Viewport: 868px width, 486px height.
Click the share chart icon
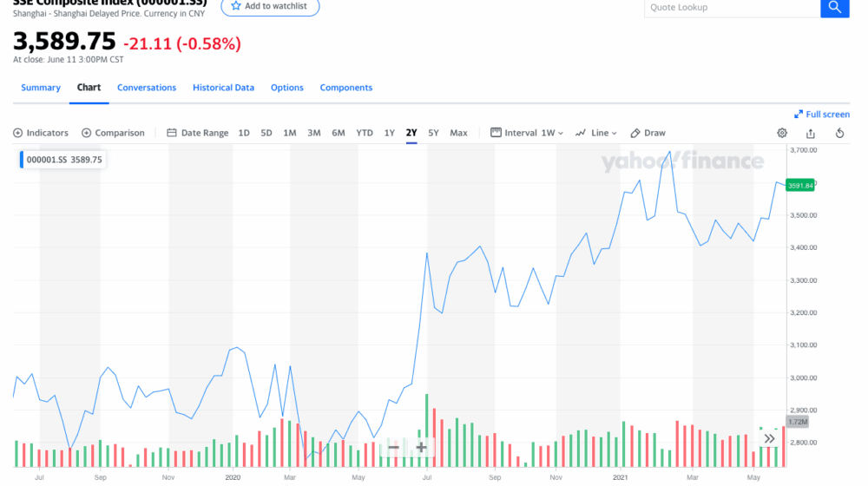click(811, 133)
